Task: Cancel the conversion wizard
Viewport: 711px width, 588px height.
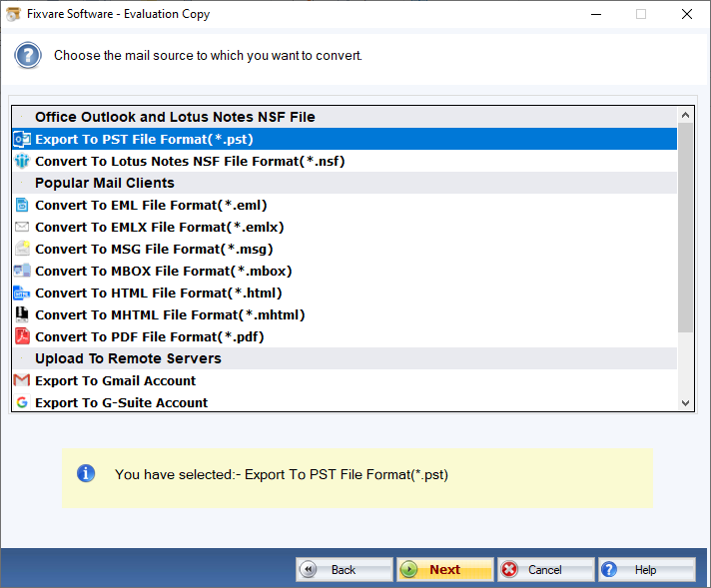Action: (545, 569)
